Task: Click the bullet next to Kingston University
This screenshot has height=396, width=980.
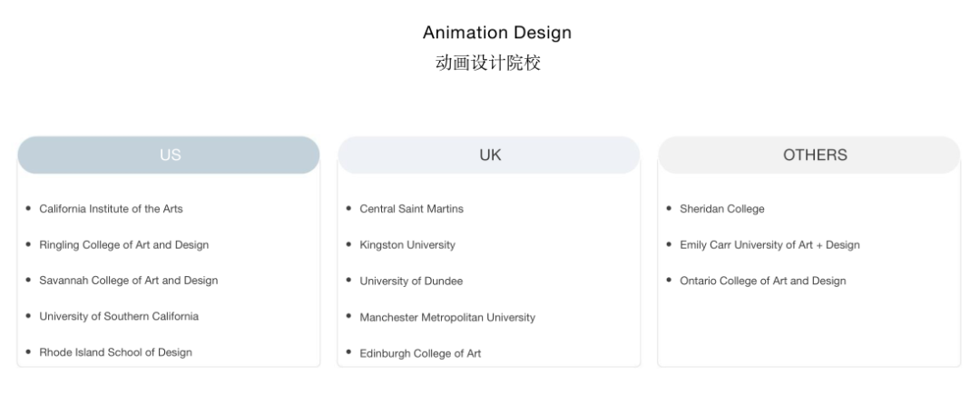Action: 349,244
